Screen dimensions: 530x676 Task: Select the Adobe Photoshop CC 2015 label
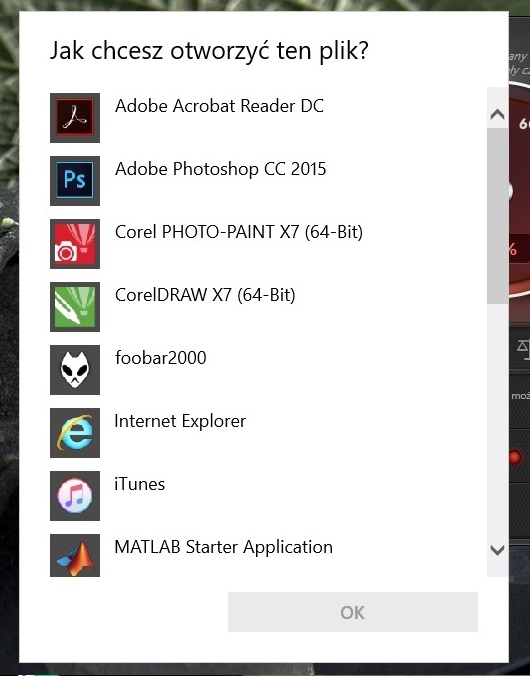click(x=220, y=169)
